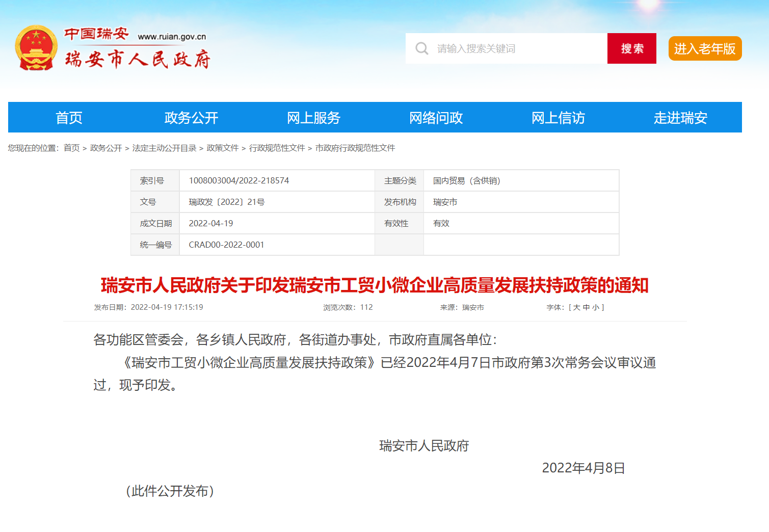Click 行政规范性文件 breadcrumb link

tap(277, 148)
